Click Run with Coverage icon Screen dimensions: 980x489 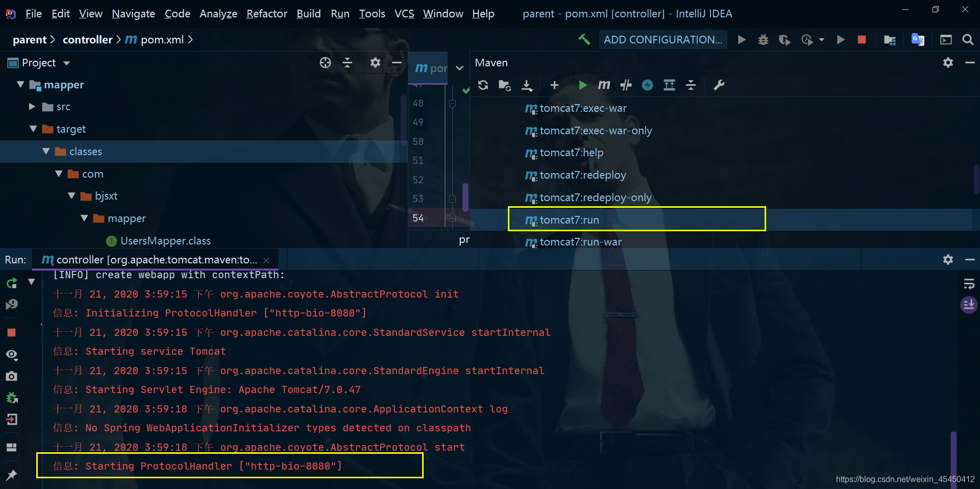[x=785, y=39]
